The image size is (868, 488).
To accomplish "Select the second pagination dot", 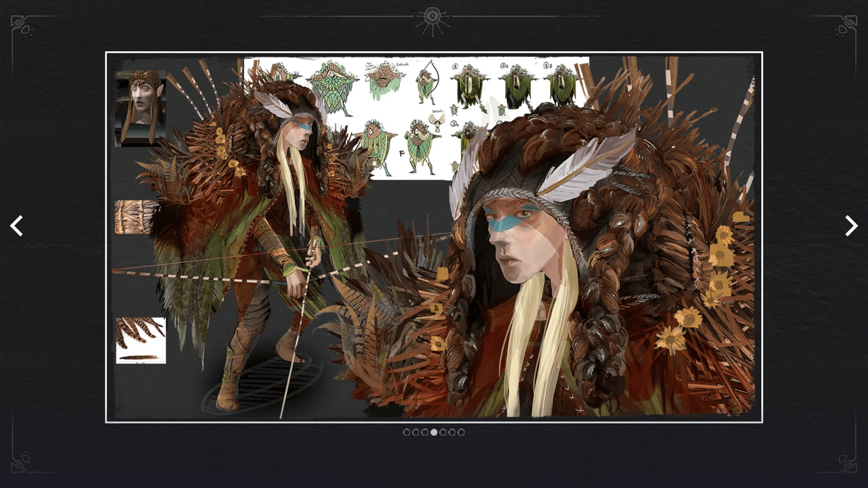I will (415, 432).
